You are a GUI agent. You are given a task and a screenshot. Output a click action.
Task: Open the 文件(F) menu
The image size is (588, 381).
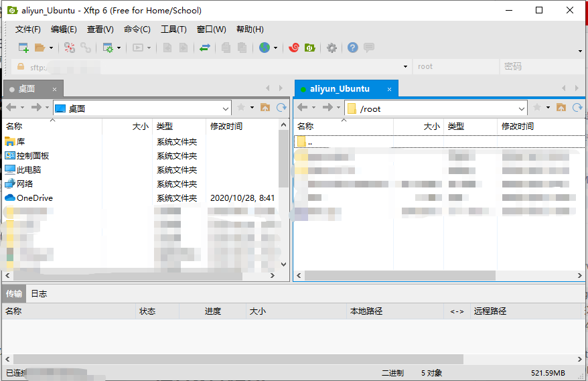27,29
